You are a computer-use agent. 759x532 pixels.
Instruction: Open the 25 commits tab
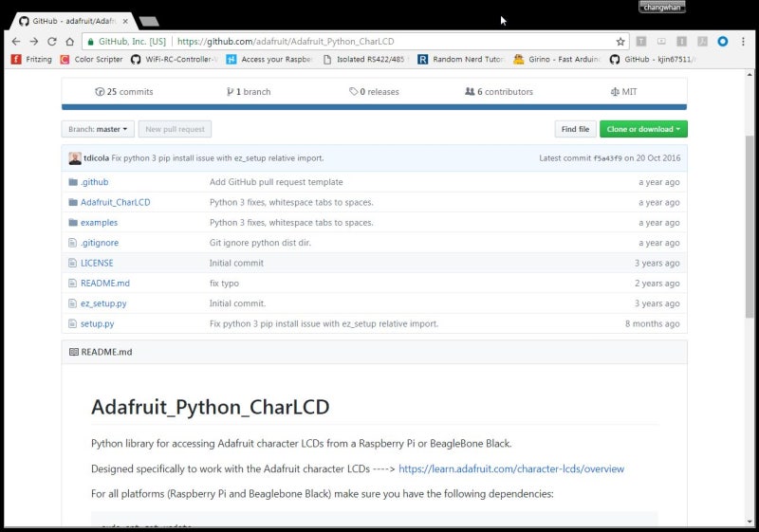[x=124, y=92]
